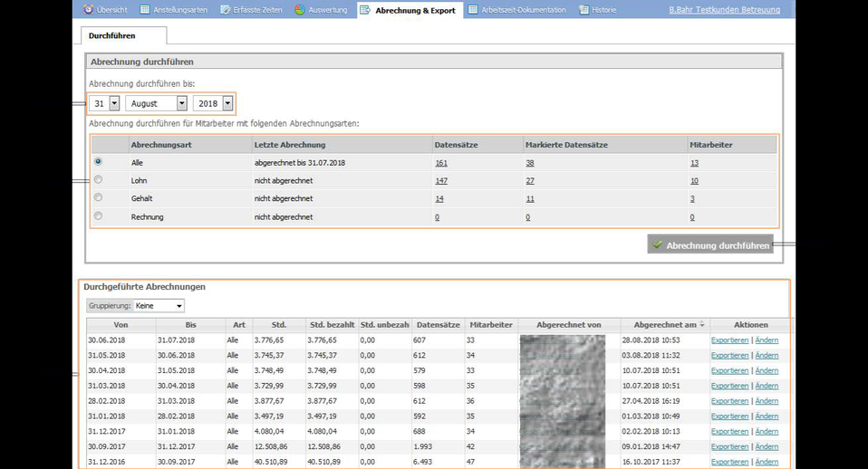
Task: Click the text 'abgerechnet bis 31.07.2018'
Action: [x=300, y=163]
